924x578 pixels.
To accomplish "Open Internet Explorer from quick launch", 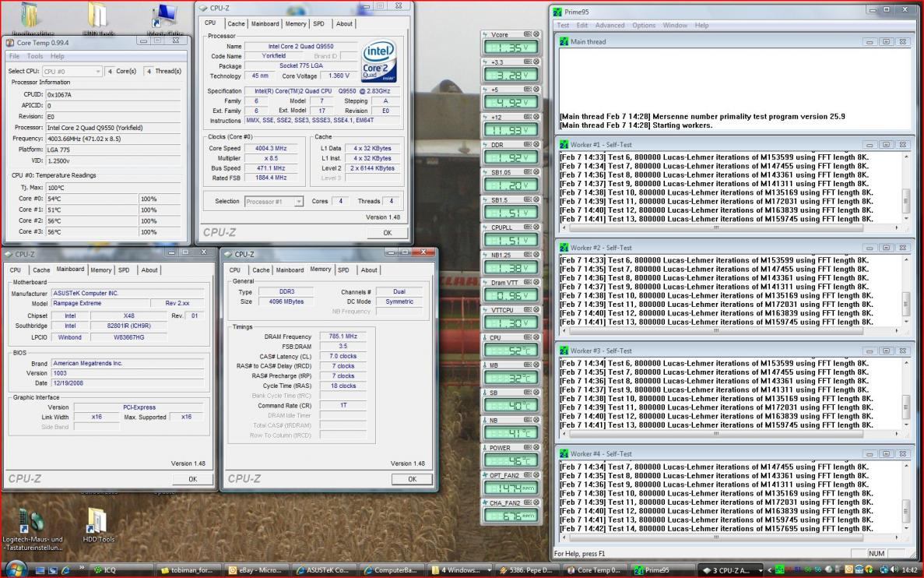I will coord(65,569).
